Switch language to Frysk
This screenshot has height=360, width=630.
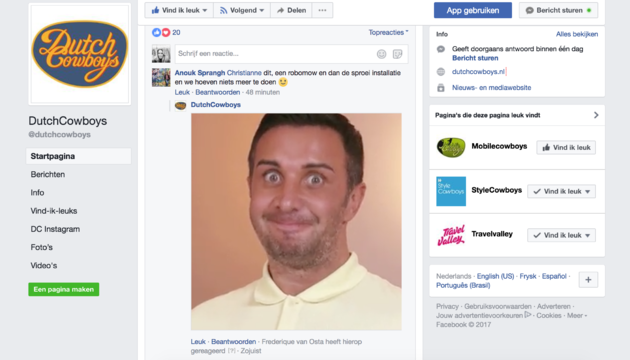[x=528, y=276]
